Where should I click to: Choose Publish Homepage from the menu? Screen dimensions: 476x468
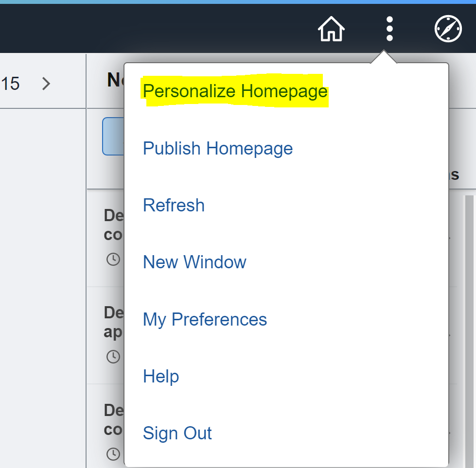click(218, 148)
